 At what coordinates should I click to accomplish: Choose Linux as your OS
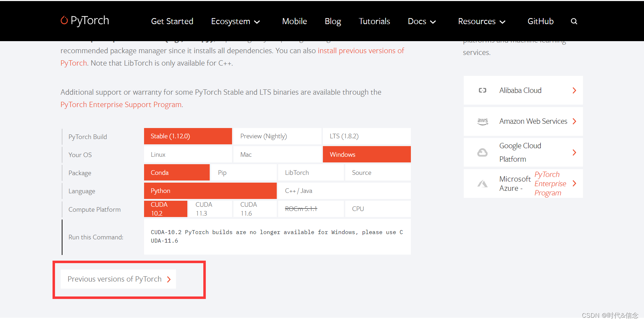click(188, 155)
